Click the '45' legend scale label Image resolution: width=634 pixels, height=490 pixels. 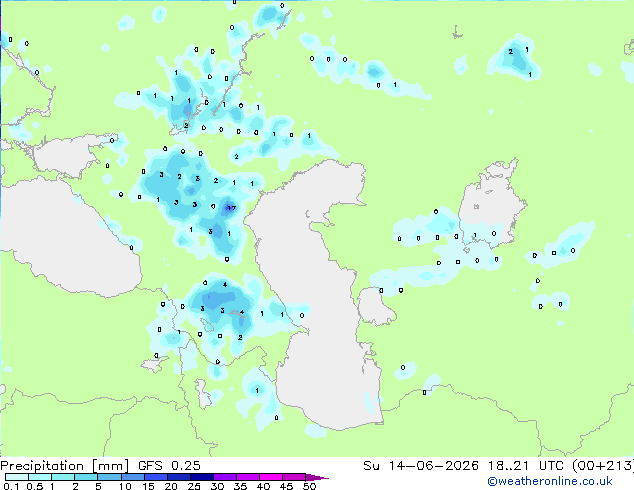(x=286, y=486)
